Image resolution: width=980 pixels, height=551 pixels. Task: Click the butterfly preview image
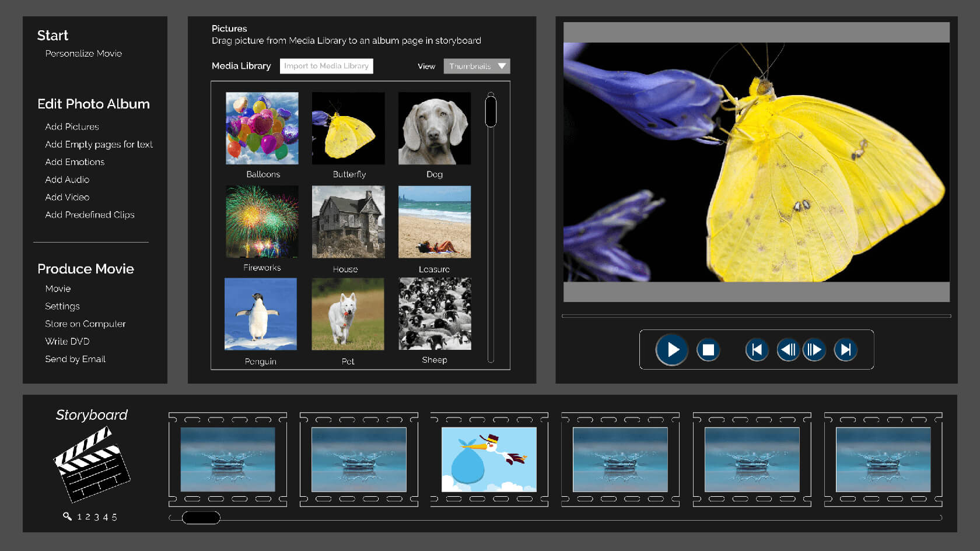[x=756, y=162]
